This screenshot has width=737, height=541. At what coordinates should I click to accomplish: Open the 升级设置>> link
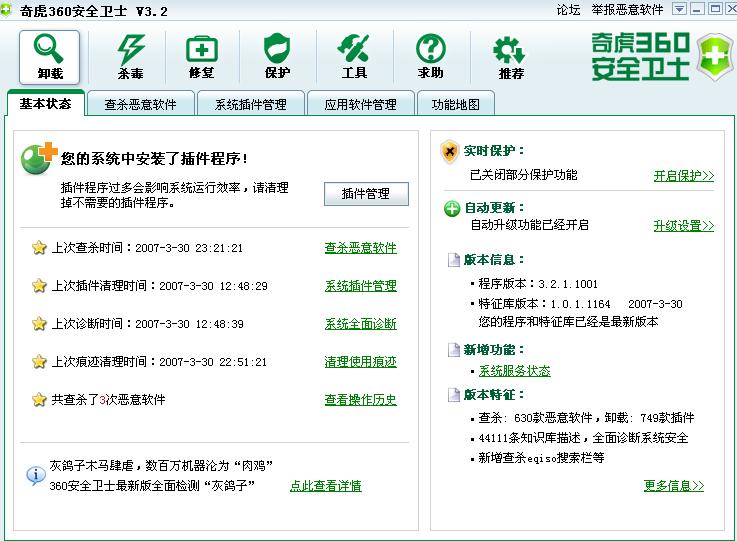[x=684, y=226]
